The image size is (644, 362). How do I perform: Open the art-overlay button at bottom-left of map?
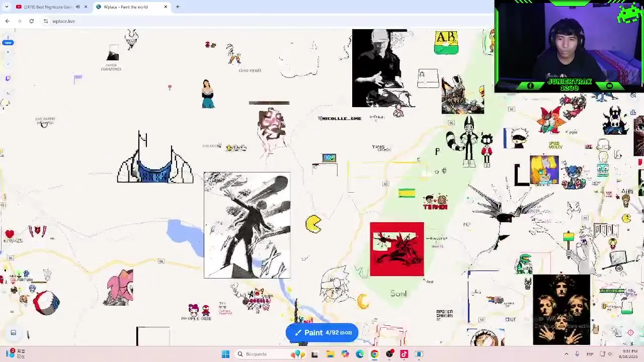click(14, 333)
